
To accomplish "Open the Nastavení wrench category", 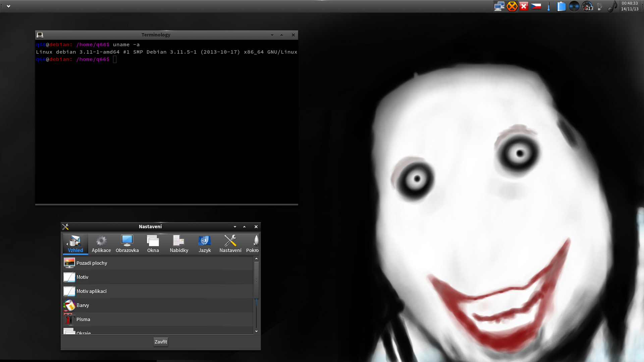I will pos(230,244).
